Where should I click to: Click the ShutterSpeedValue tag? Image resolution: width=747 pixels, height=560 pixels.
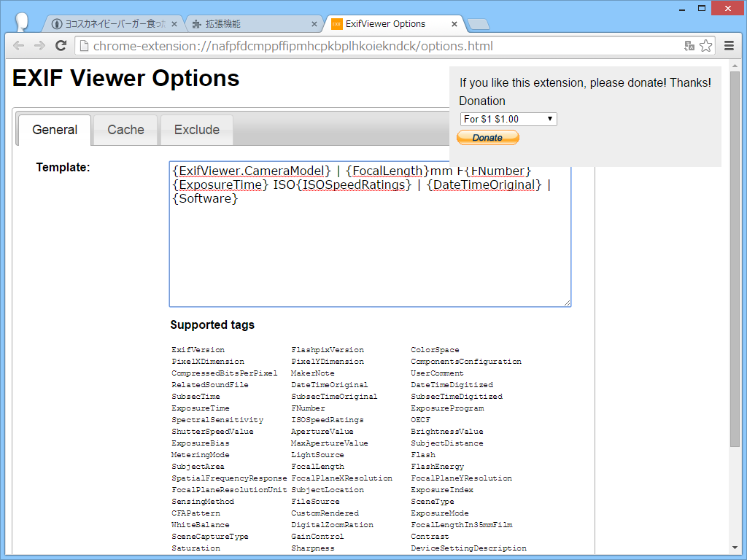pyautogui.click(x=212, y=432)
